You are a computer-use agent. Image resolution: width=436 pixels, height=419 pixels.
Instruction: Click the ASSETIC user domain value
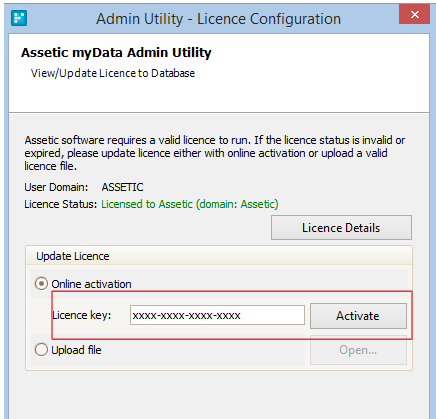pyautogui.click(x=122, y=187)
